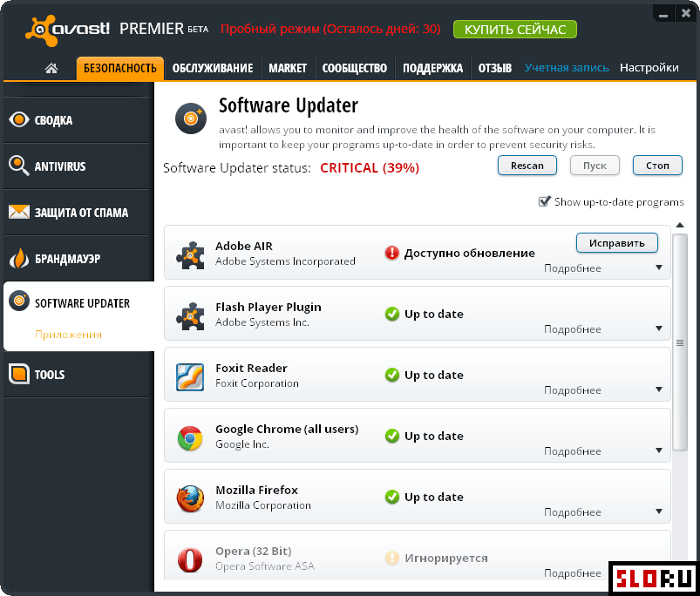Select Брандмауэр in the sidebar
Viewport: 700px width, 596px height.
78,258
